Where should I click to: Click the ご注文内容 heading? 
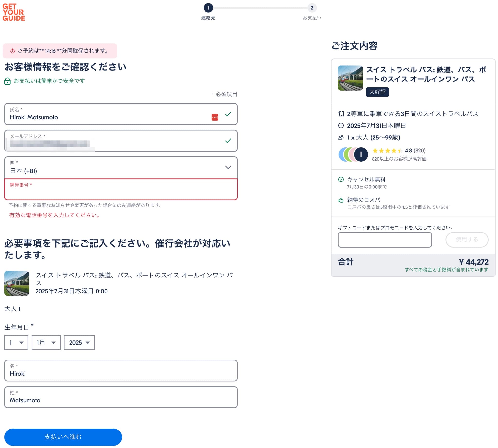click(x=354, y=46)
